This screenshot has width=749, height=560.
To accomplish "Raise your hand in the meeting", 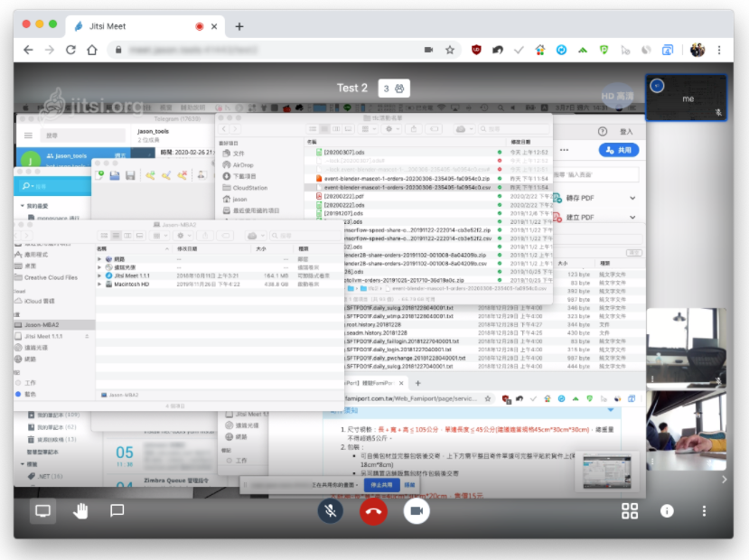I will [80, 511].
